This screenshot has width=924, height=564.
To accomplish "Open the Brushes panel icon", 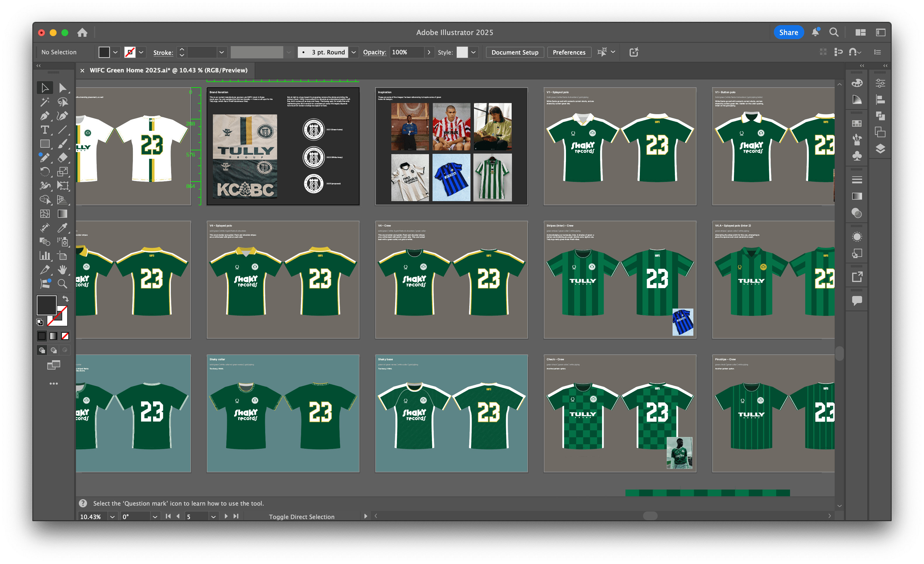I will [x=857, y=140].
